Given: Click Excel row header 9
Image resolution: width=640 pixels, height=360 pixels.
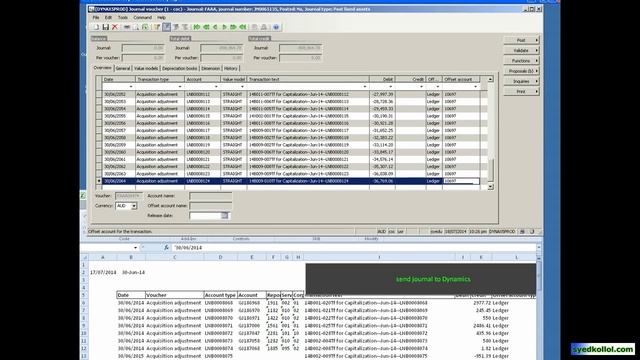Looking at the screenshot, I should tap(84, 326).
